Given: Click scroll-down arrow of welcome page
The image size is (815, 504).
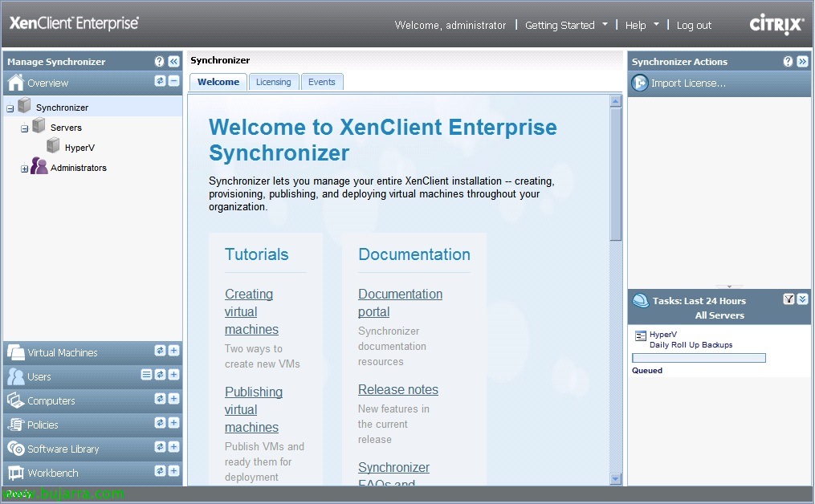Looking at the screenshot, I should tap(616, 479).
